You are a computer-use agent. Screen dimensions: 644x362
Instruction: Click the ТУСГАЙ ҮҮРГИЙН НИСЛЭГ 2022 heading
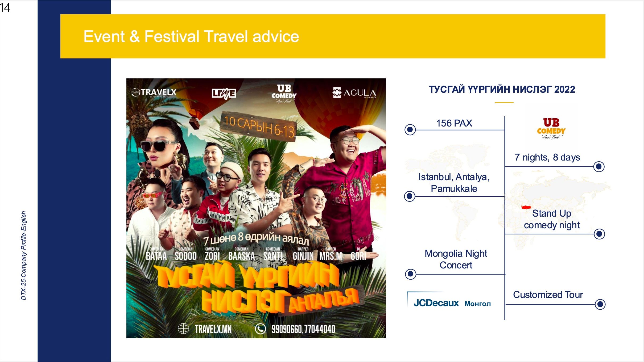click(x=502, y=89)
